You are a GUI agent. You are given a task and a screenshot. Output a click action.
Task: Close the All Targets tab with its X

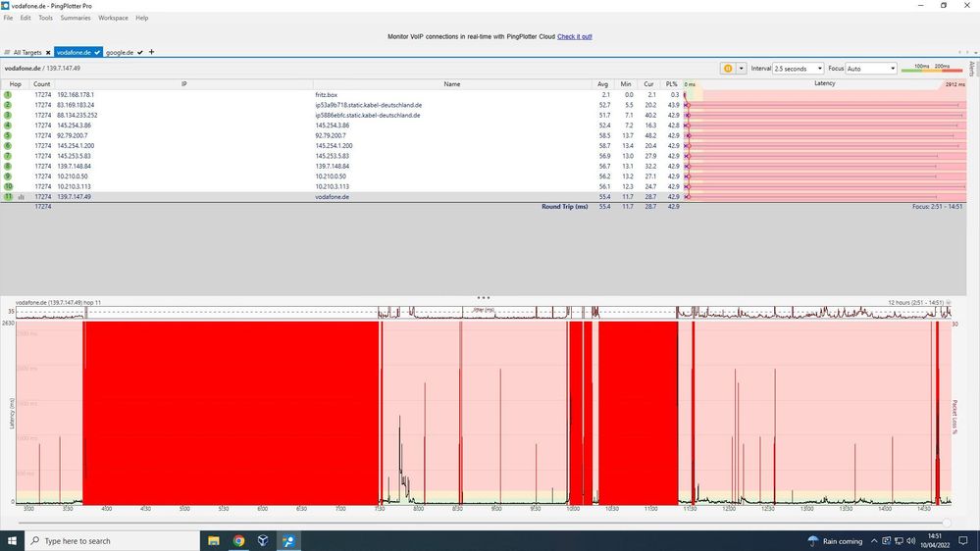(48, 53)
